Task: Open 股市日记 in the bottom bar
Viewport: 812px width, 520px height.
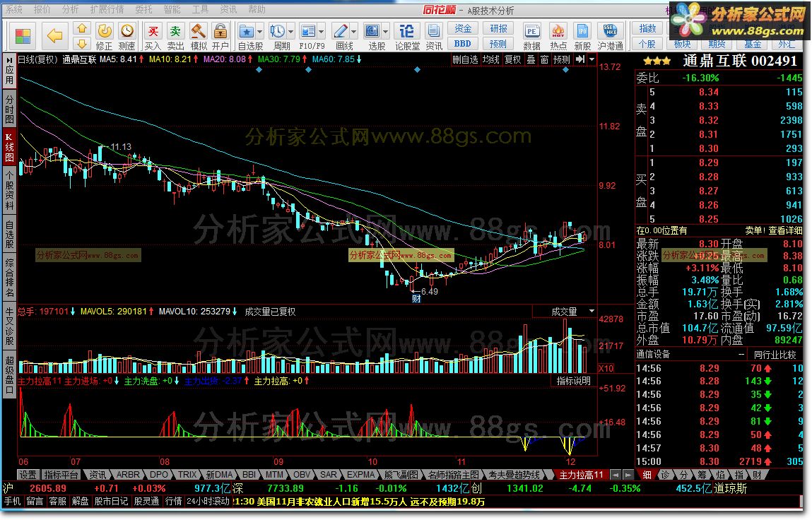Action: (112, 502)
